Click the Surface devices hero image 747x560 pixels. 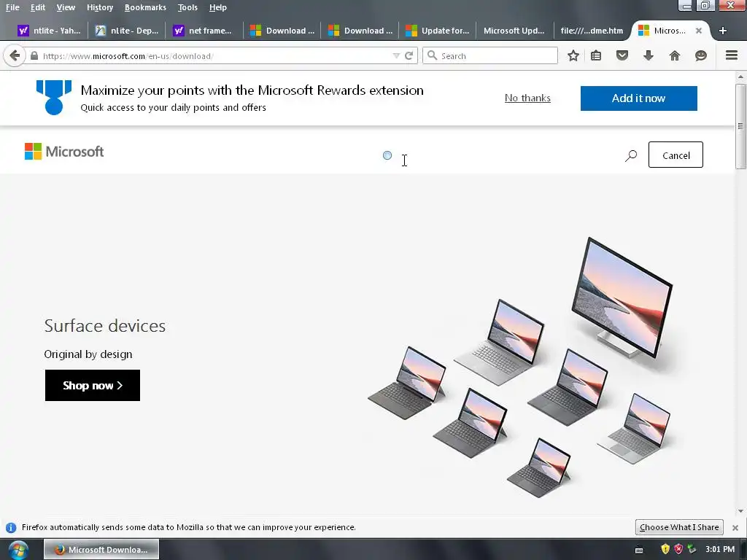[520, 367]
